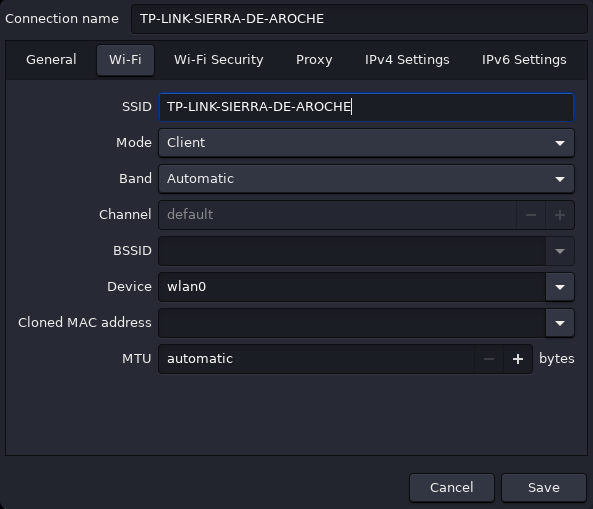Open the Wi-Fi Security tab
This screenshot has height=509, width=593.
tap(219, 60)
